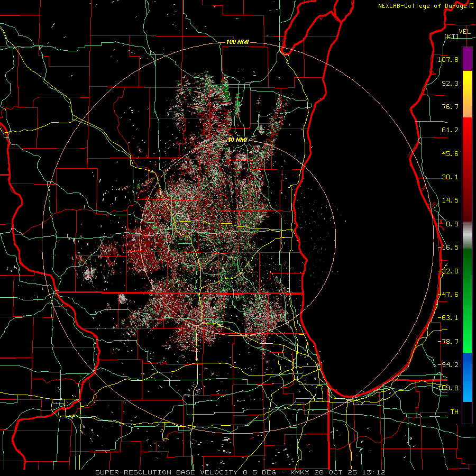The width and height of the screenshot is (476, 476).
Task: Click the -16.5 velocity scale value
Action: coord(448,248)
